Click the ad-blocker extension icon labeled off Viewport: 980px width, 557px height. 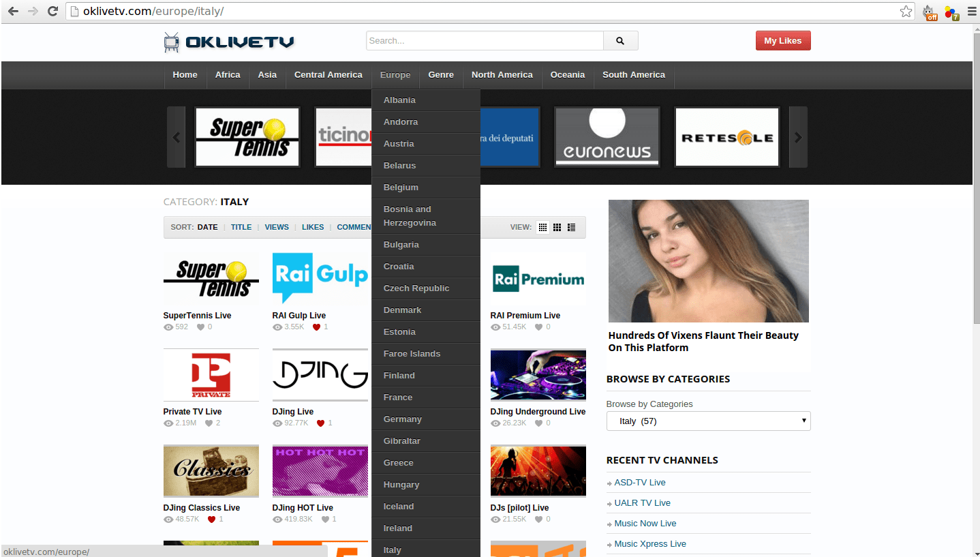[930, 12]
